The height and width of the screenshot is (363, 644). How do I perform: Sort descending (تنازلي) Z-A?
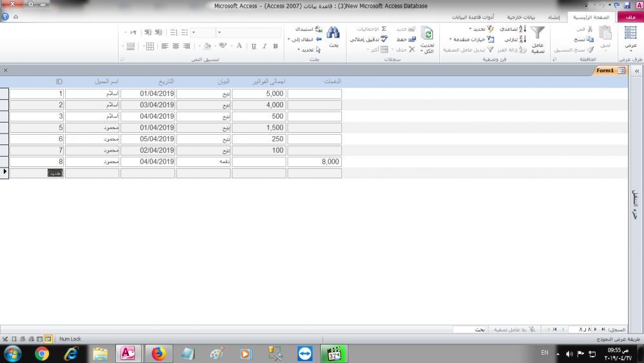[515, 39]
